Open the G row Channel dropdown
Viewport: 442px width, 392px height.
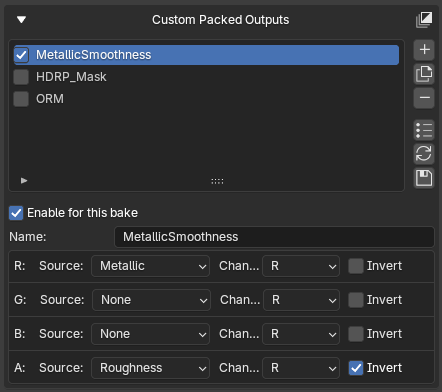pos(302,300)
